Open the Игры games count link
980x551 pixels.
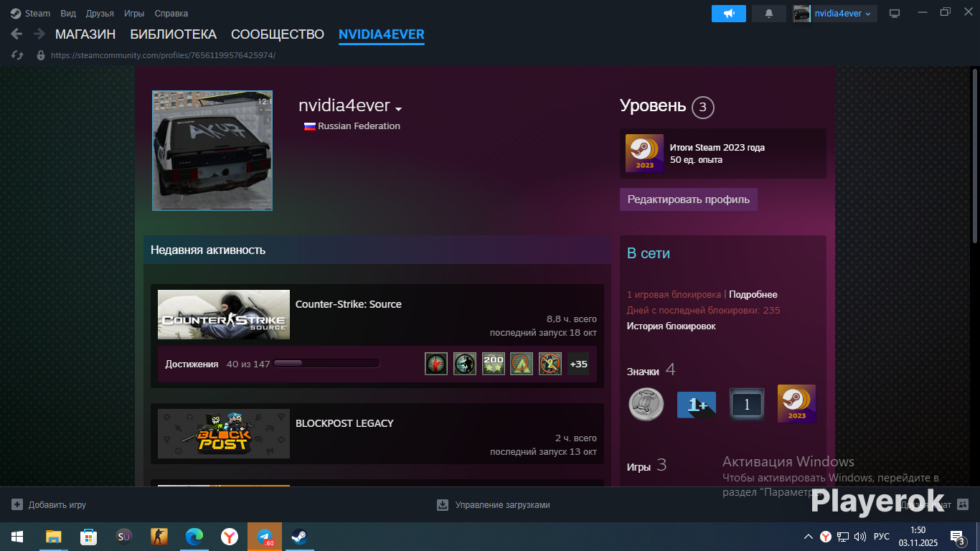[x=647, y=466]
